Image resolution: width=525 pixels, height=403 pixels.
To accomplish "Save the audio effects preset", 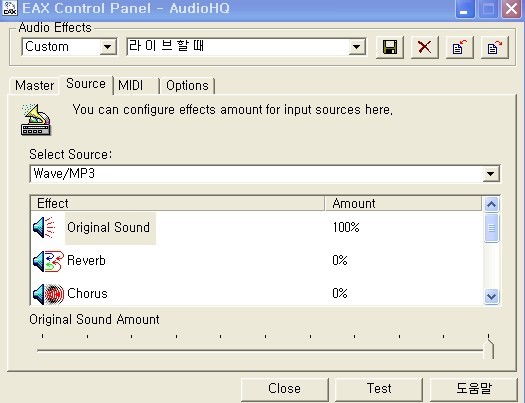I will coord(390,47).
